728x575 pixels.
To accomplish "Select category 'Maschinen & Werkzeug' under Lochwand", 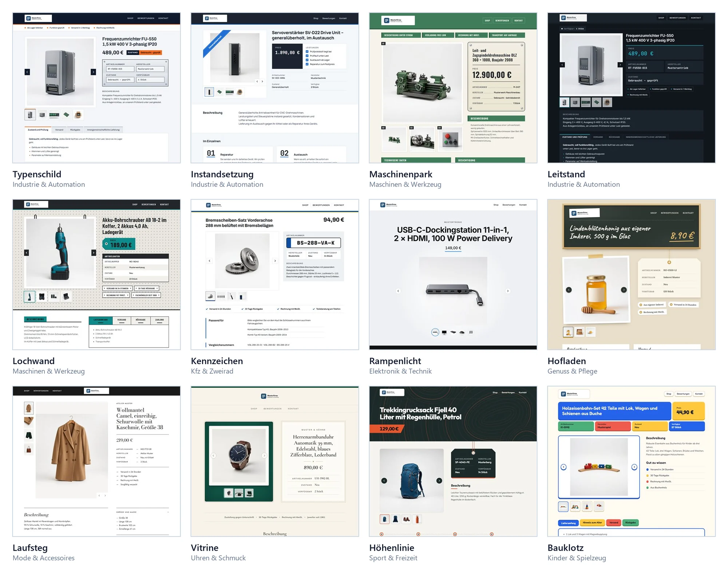I will click(49, 371).
